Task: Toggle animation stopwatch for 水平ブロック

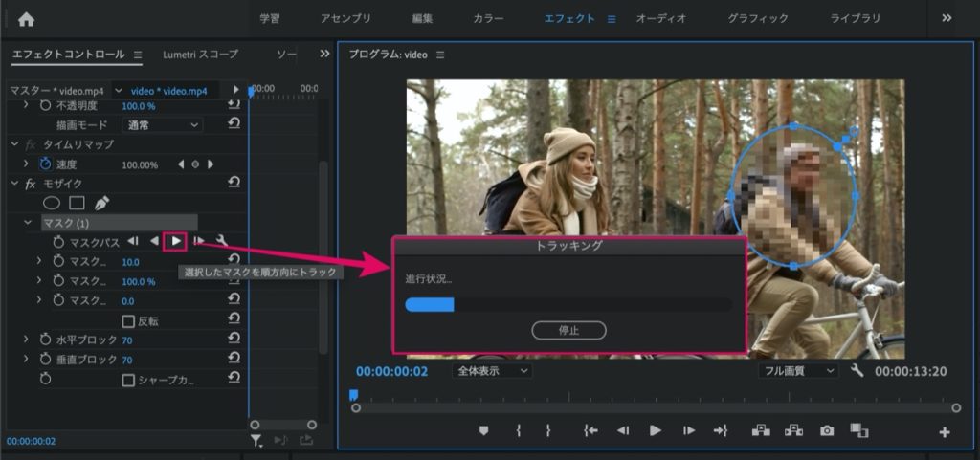Action: point(45,340)
